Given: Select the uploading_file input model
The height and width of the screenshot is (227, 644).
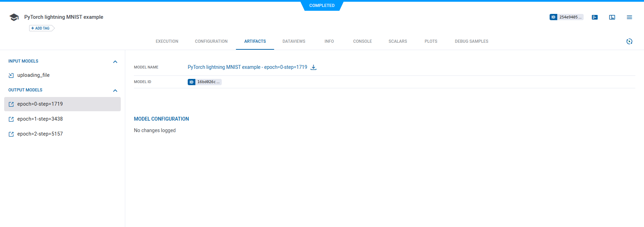Looking at the screenshot, I should [33, 75].
